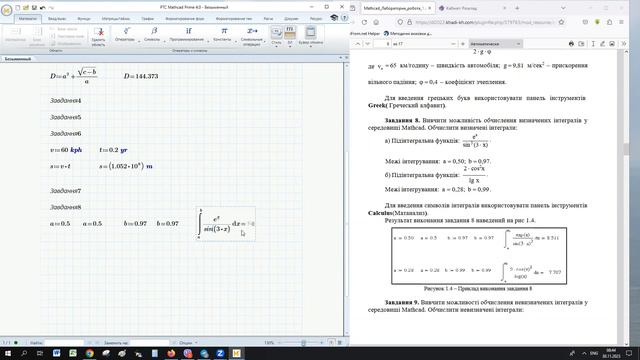Click the Undo arrow in Mathcad

[x=42, y=8]
